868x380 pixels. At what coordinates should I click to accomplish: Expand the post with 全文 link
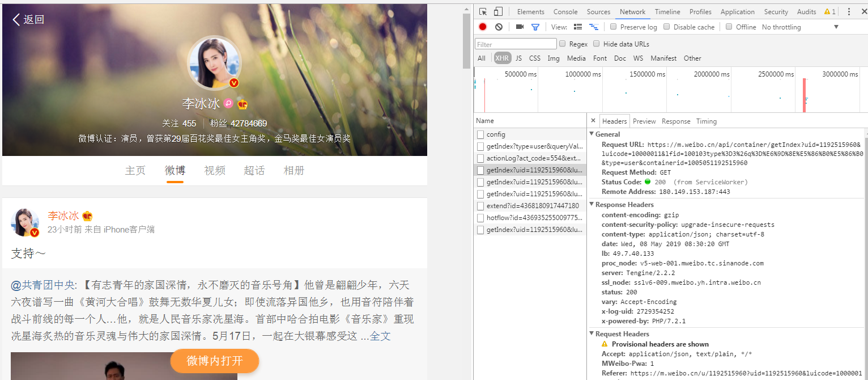tap(380, 336)
